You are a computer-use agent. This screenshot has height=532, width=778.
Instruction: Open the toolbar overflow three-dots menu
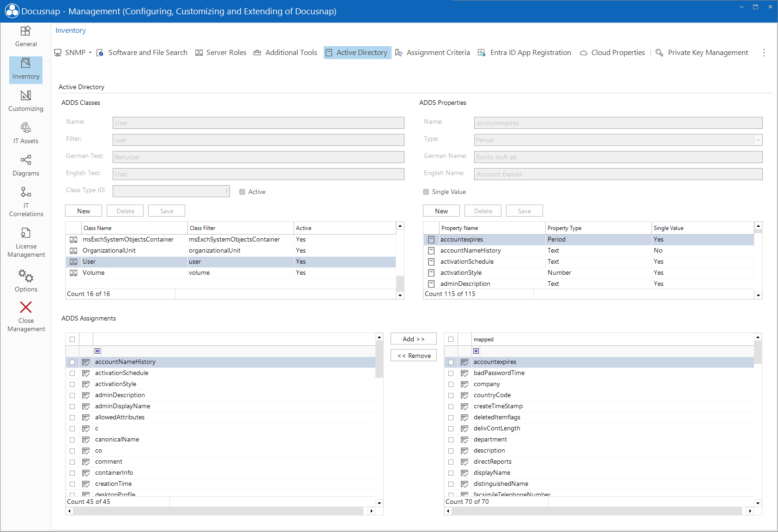764,53
